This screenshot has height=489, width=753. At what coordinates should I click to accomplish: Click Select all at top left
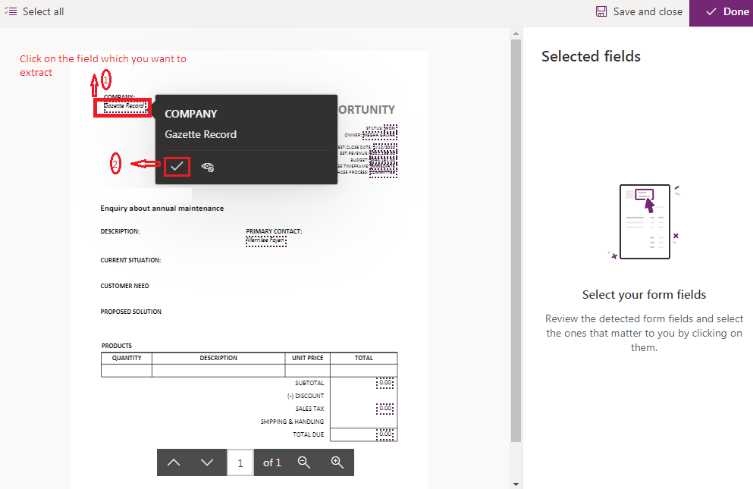tap(34, 12)
